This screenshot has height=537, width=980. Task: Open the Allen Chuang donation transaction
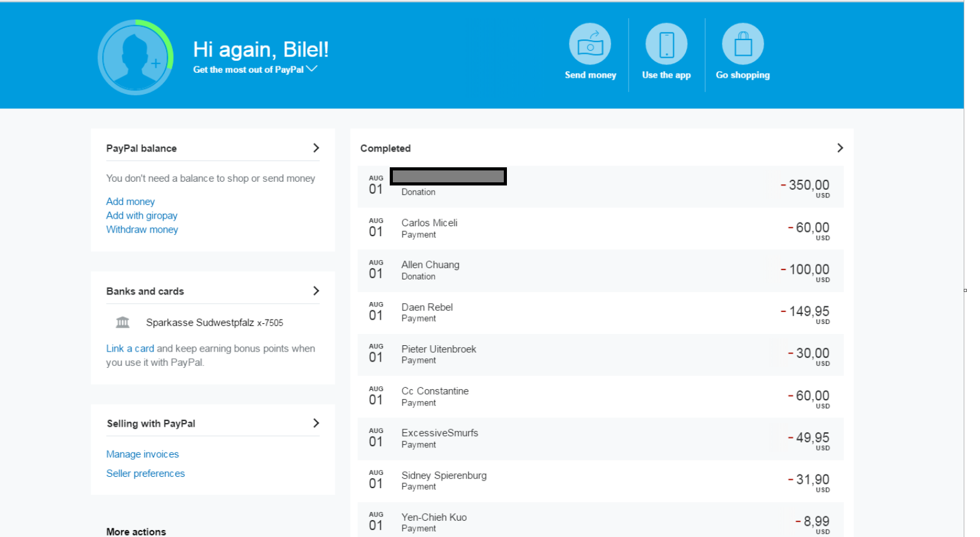(600, 270)
